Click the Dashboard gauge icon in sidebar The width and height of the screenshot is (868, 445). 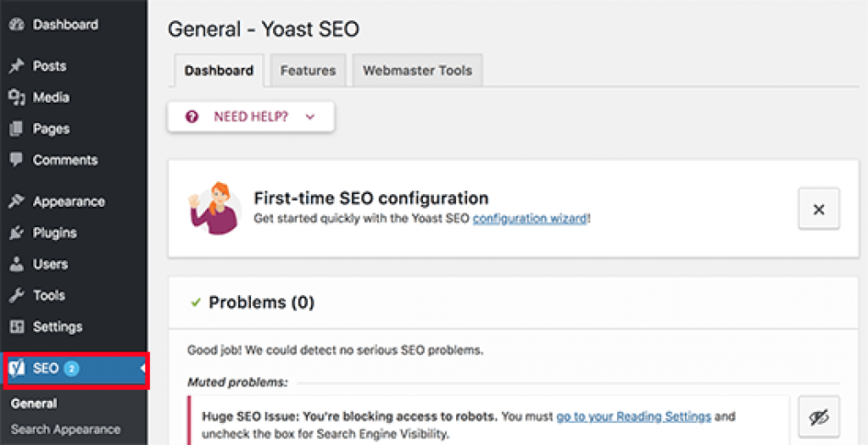[x=16, y=25]
